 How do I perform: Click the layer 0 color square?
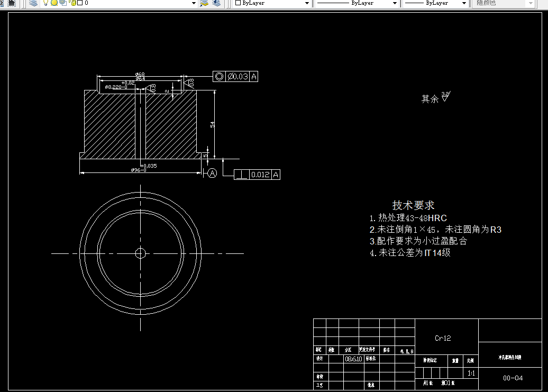(x=80, y=3)
